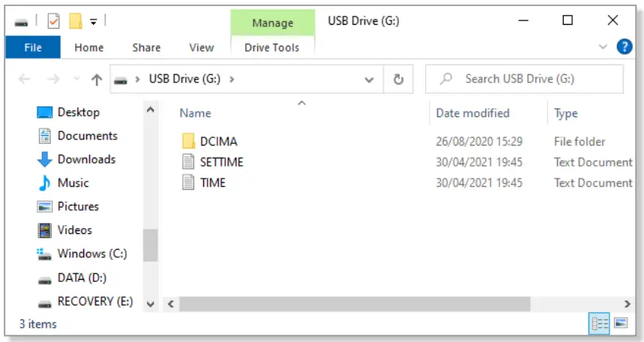Sort by the Date modified column header
Image resolution: width=644 pixels, height=342 pixels.
coord(472,113)
